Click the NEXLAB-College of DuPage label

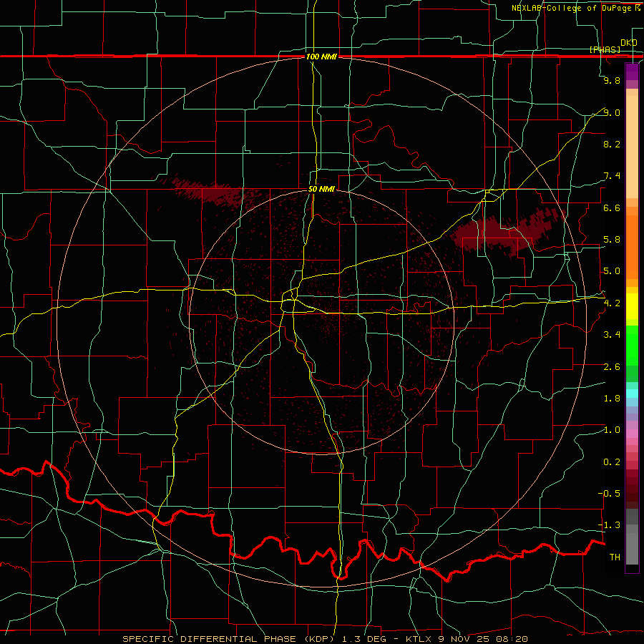coord(572,8)
